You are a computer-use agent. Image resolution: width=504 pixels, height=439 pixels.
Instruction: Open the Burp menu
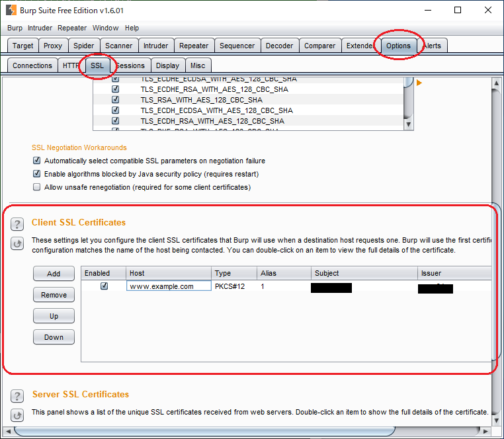click(x=15, y=28)
